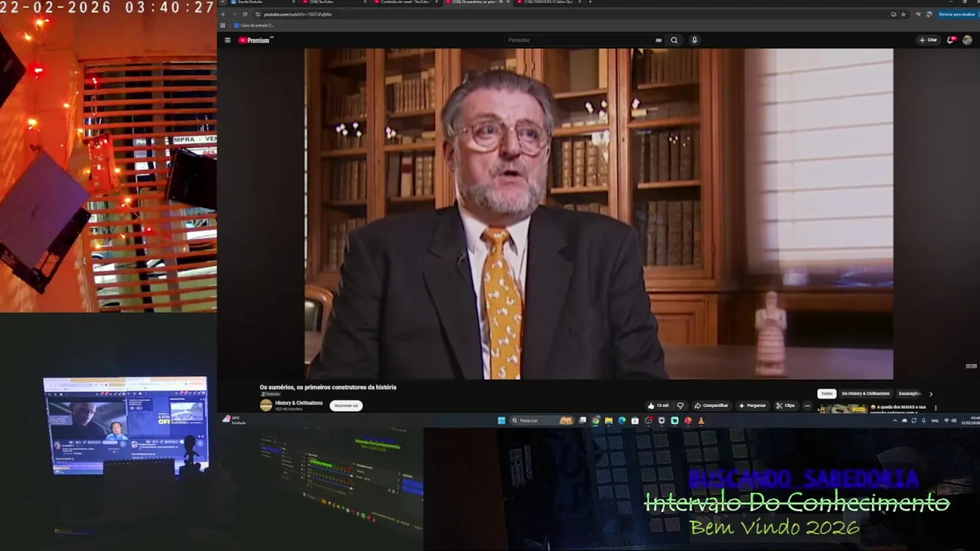Open the Chrome profile avatar
Viewport: 980px width, 551px height.
[x=929, y=15]
